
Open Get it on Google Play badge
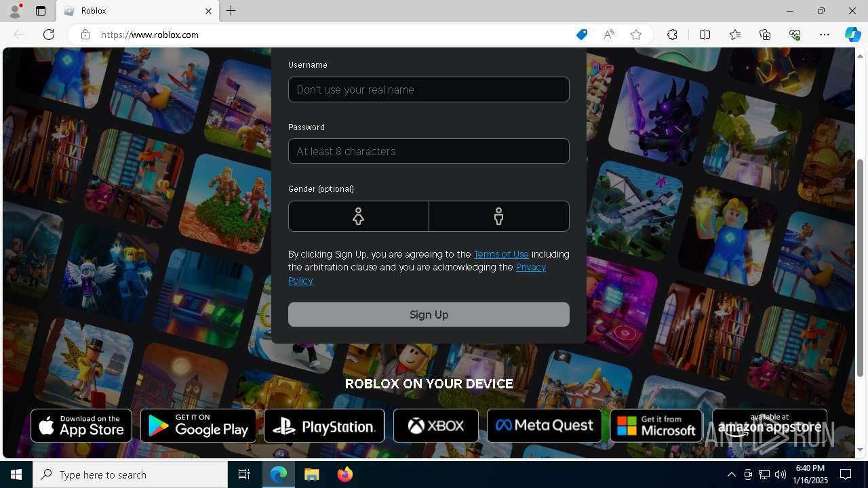pyautogui.click(x=198, y=426)
